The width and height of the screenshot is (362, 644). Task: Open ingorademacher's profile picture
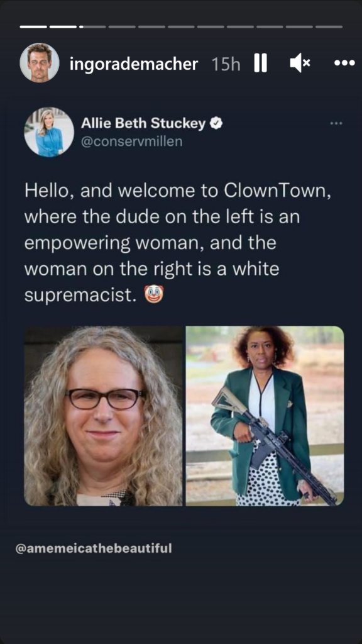(40, 63)
